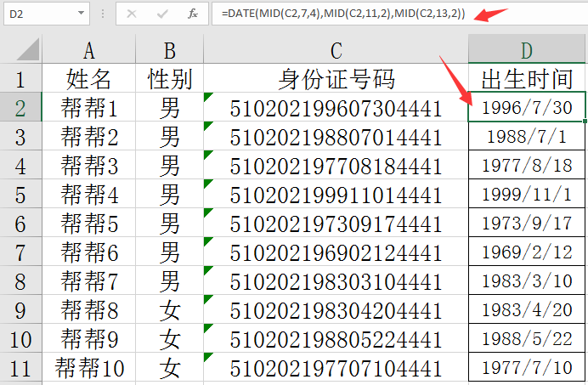Click the date cell 1988/7/1
Screen dimensions: 588x385
coord(527,136)
